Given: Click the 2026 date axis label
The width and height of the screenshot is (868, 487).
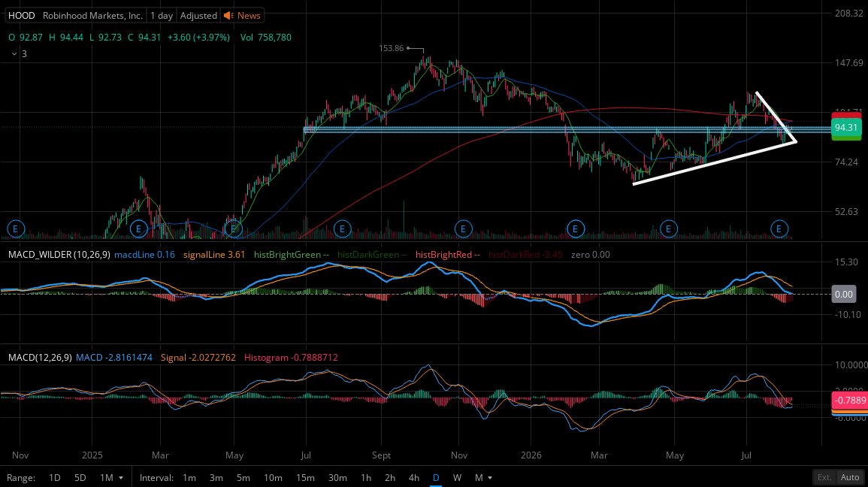Looking at the screenshot, I should click(531, 455).
